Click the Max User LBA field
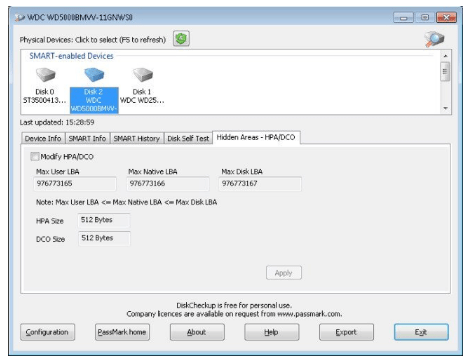This screenshot has width=468, height=362. click(x=75, y=184)
